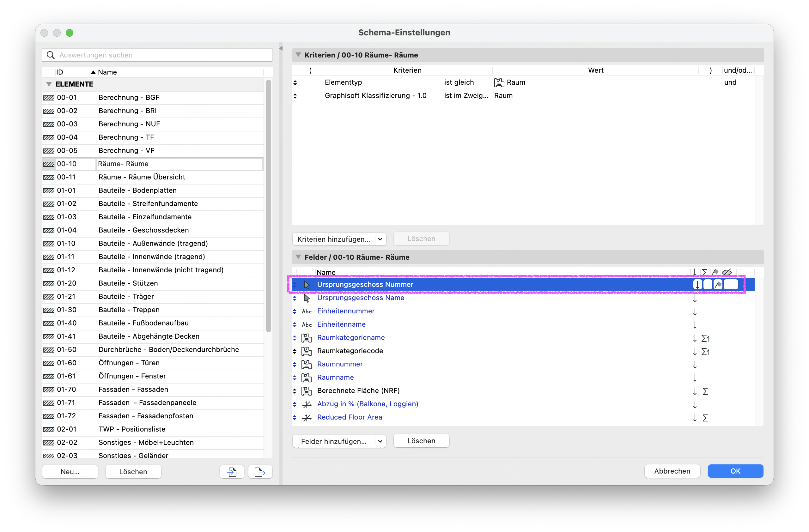Viewport: 809px width, 532px height.
Task: Click hatch icon of 00-01 Berechnung - BGF
Action: point(49,98)
